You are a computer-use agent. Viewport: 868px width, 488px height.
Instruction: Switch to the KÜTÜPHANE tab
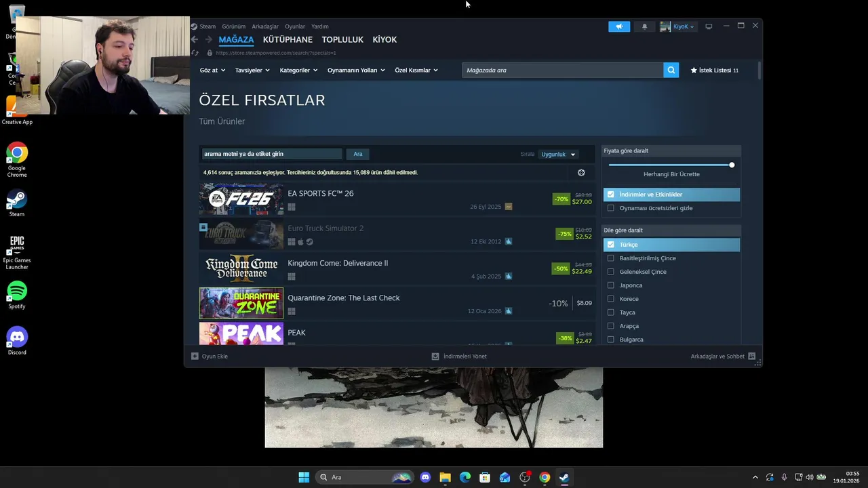(x=288, y=40)
